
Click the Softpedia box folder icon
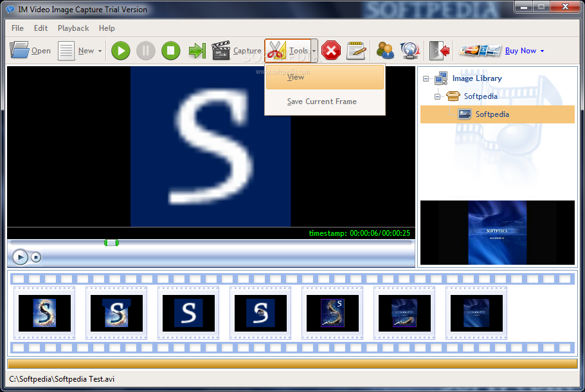453,96
